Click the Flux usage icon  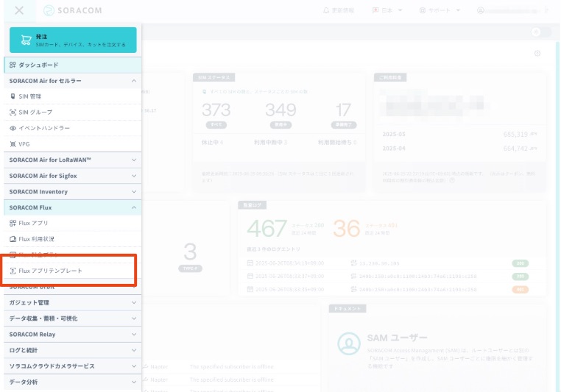(x=13, y=239)
